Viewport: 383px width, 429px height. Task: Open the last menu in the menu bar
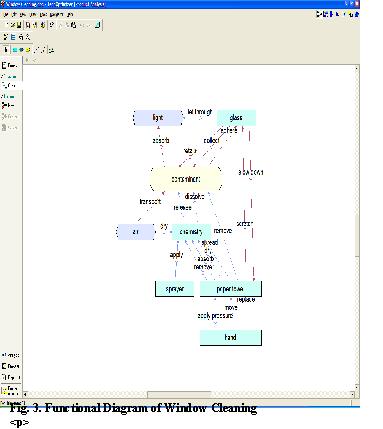pyautogui.click(x=69, y=15)
